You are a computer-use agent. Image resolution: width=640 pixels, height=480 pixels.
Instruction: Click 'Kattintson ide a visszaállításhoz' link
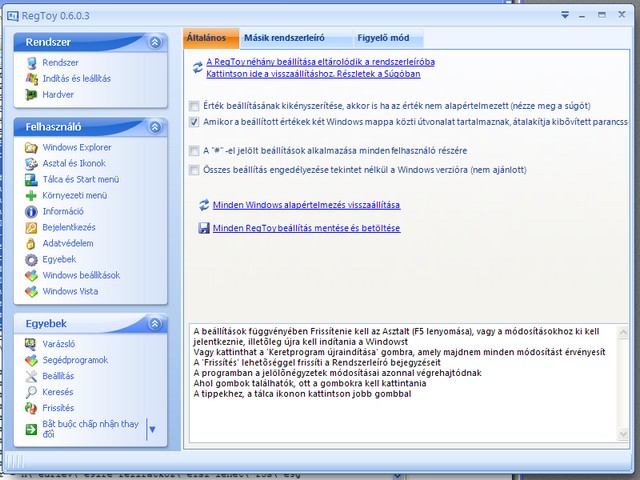coord(313,74)
